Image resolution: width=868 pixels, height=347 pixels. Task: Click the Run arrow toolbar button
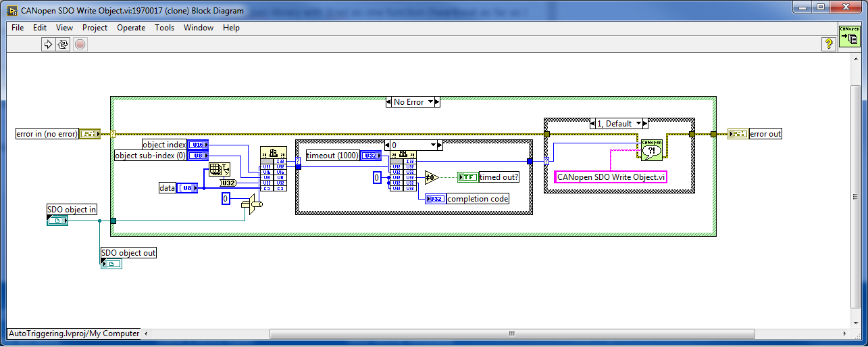click(49, 45)
